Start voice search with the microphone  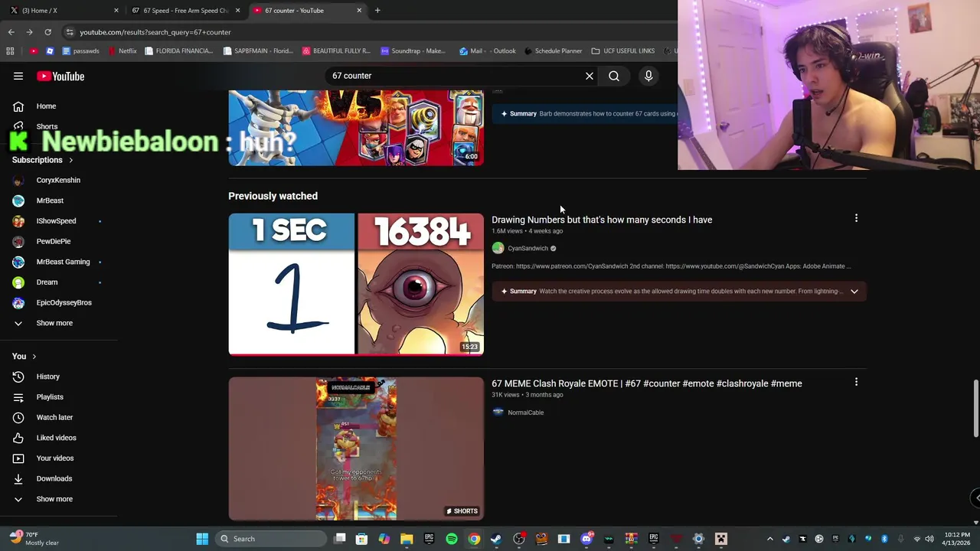click(x=648, y=76)
